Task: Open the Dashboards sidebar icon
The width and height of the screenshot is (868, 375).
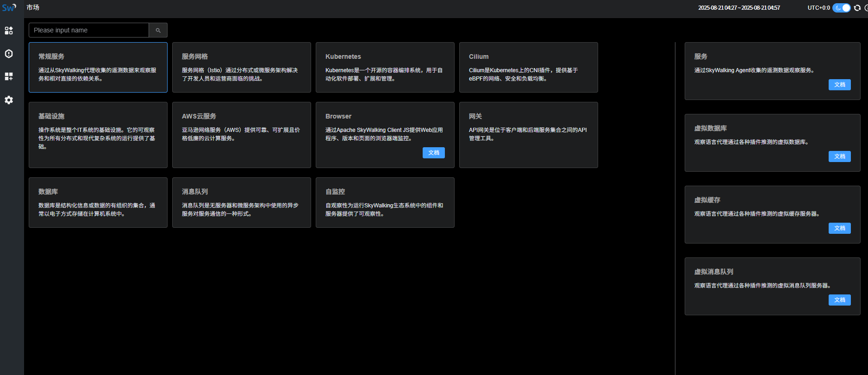Action: point(9,76)
